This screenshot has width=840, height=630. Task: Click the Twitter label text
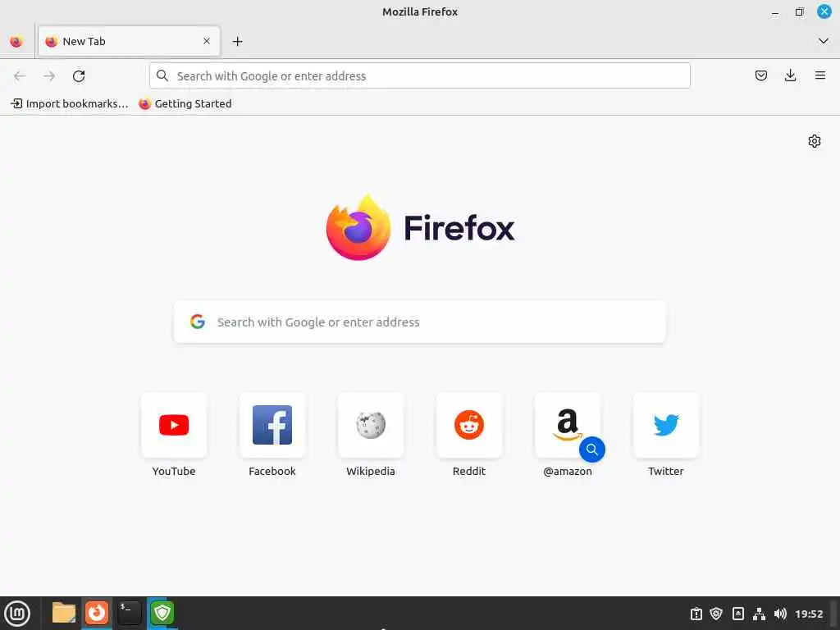(666, 472)
